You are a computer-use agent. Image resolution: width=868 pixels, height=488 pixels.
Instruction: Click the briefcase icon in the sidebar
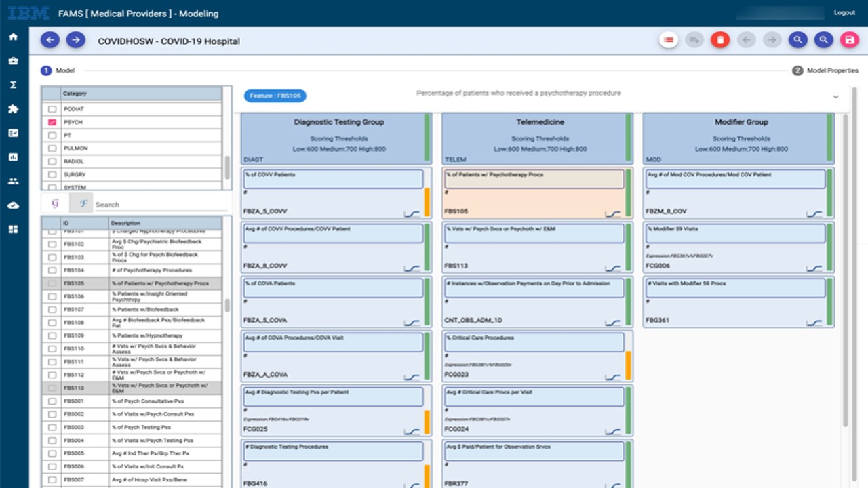(13, 61)
